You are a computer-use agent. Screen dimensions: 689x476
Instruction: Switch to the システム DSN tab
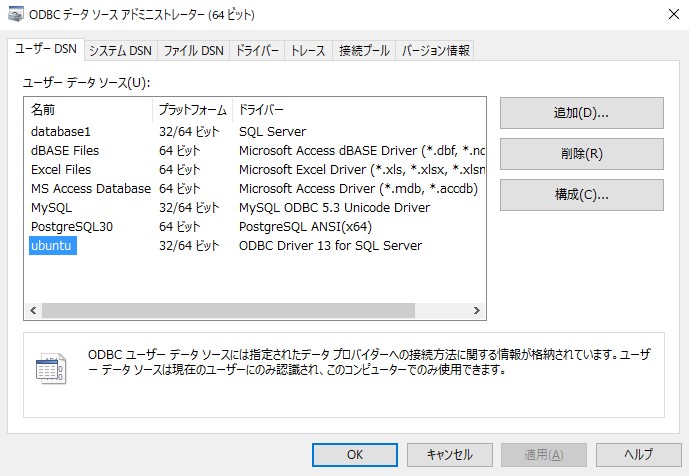point(120,51)
